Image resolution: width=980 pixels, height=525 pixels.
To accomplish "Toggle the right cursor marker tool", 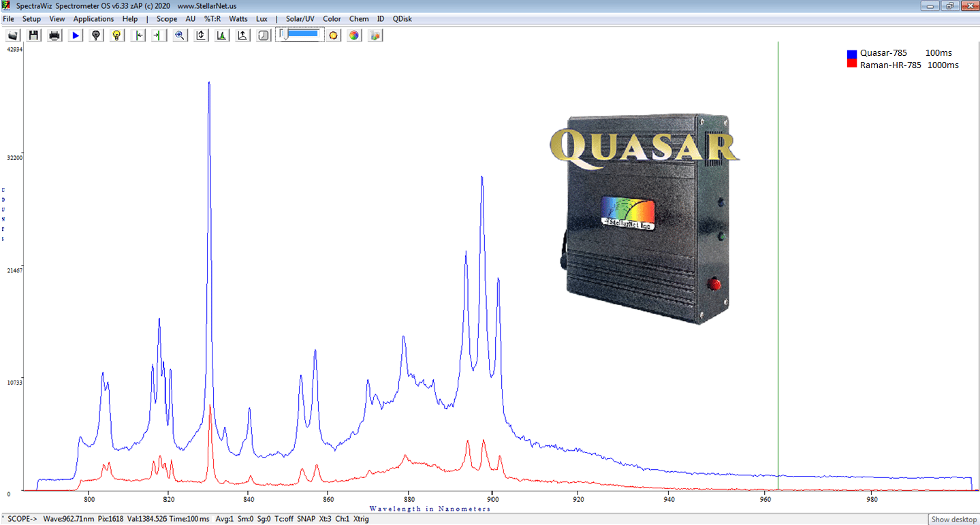I will coord(158,35).
